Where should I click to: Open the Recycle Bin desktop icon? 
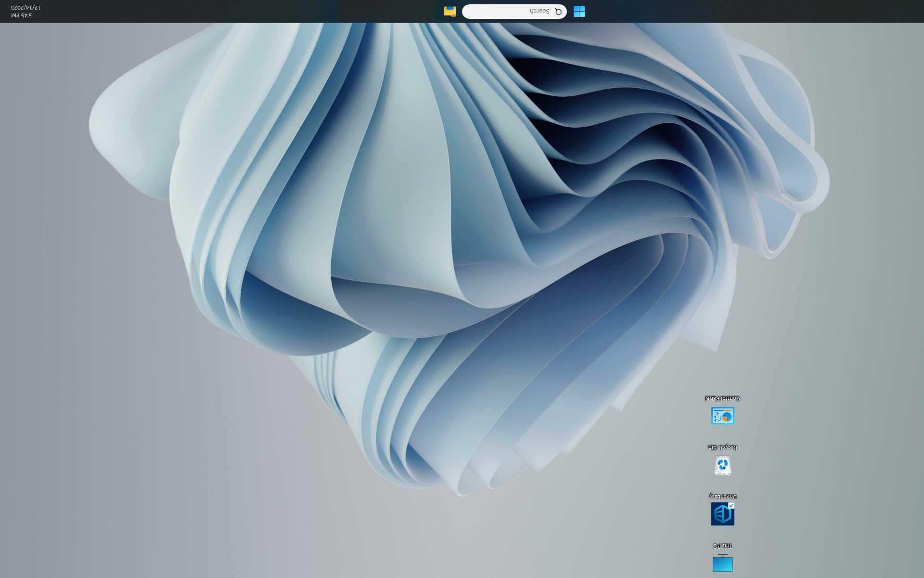[723, 464]
